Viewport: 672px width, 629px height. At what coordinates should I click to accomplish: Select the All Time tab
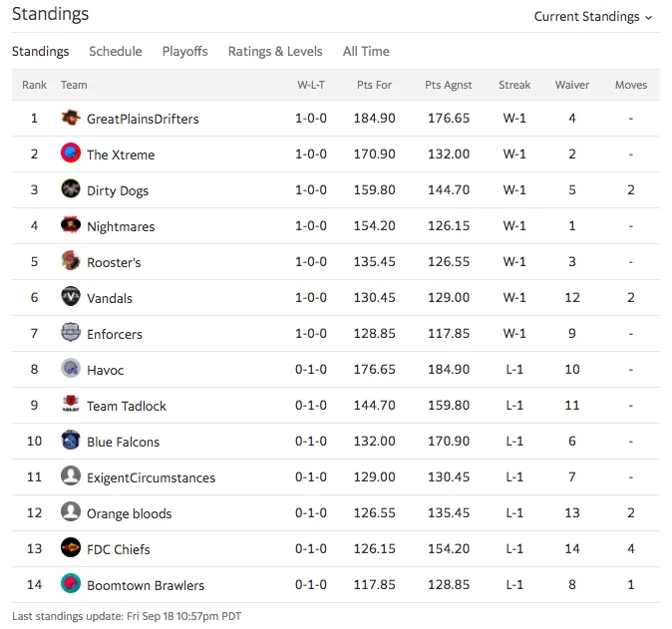(x=366, y=52)
